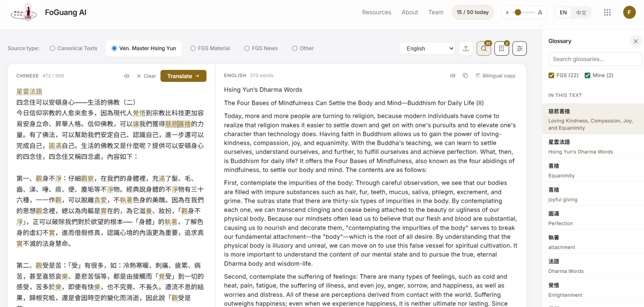
Task: Open the Resources menu
Action: click(377, 12)
